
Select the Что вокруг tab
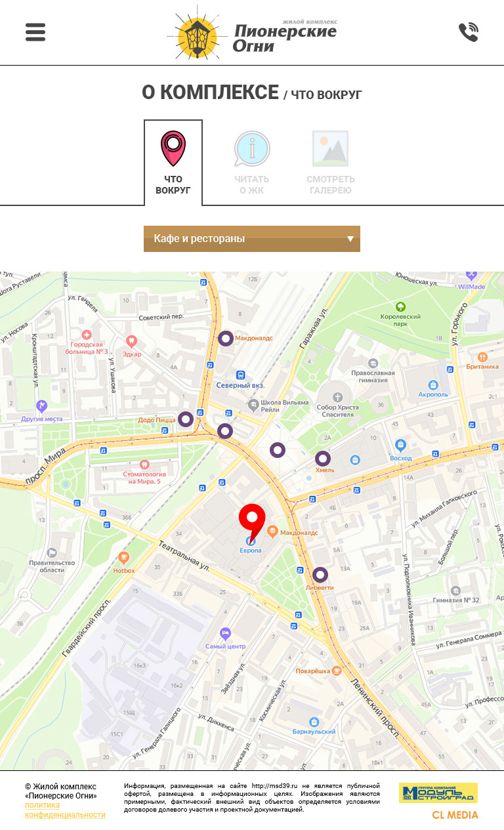pyautogui.click(x=173, y=163)
